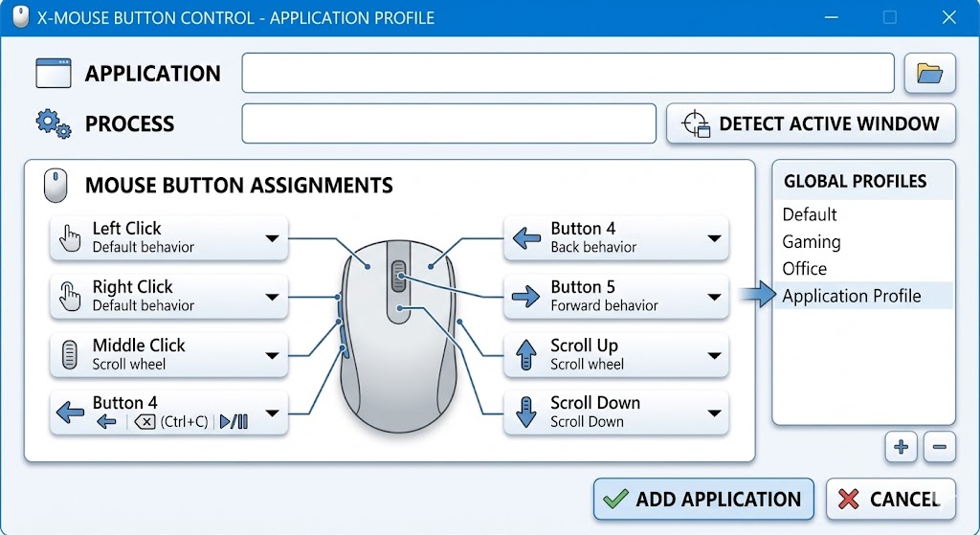Open the Scroll Down assignment dropdown
Viewport: 980px width, 535px height.
click(x=714, y=412)
